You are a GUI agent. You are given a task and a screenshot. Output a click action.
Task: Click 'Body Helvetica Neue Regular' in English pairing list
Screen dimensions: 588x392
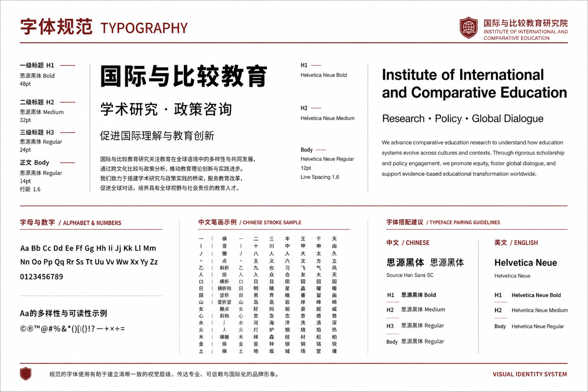529,326
